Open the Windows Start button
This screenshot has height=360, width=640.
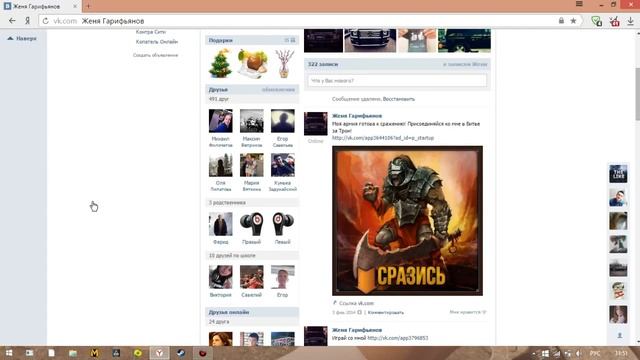click(x=9, y=353)
